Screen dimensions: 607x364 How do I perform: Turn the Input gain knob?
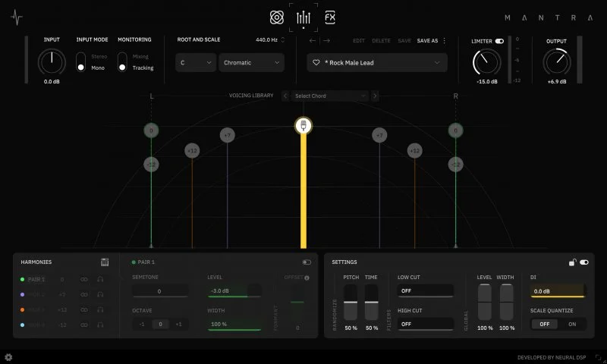52,62
